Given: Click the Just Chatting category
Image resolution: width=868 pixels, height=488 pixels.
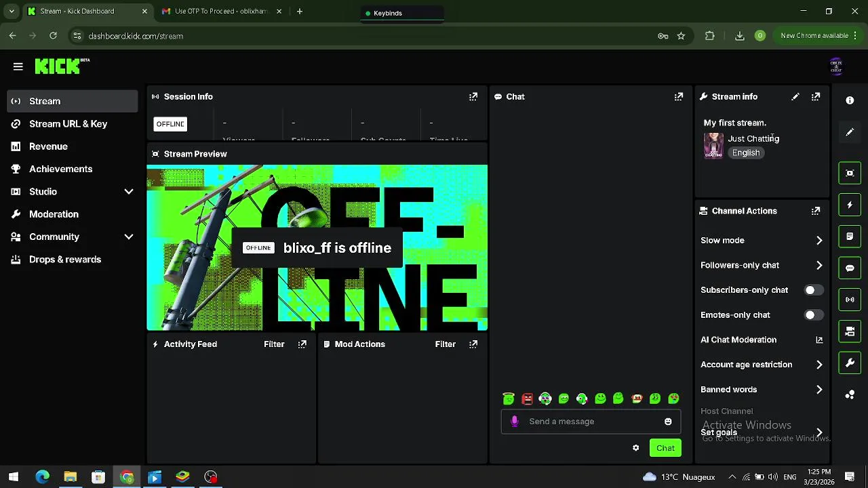Looking at the screenshot, I should [753, 138].
